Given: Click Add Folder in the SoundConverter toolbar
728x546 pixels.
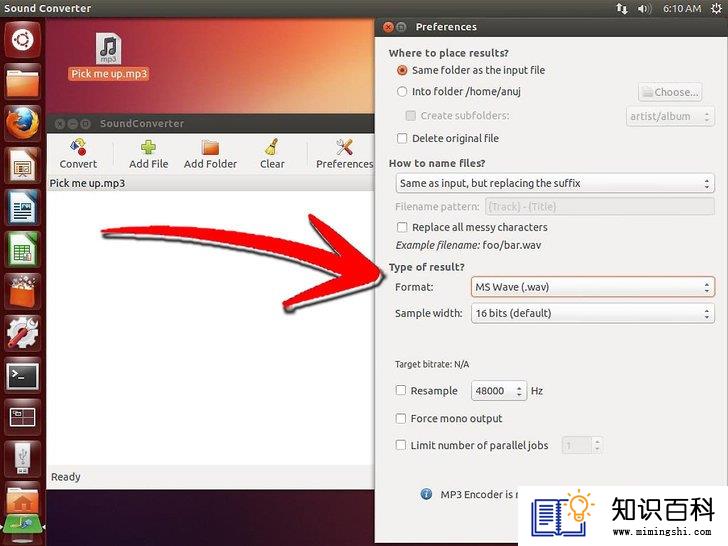Looking at the screenshot, I should point(210,154).
